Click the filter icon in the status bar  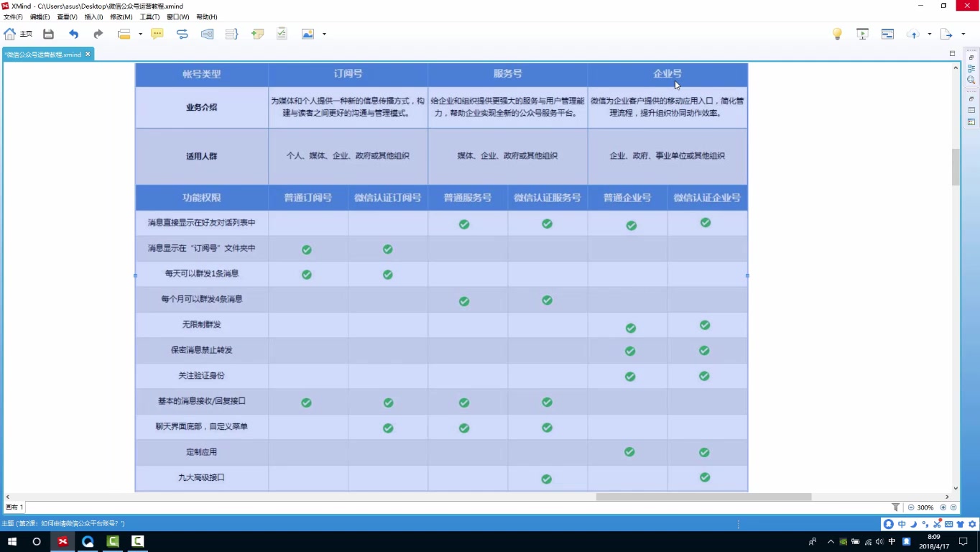click(896, 507)
